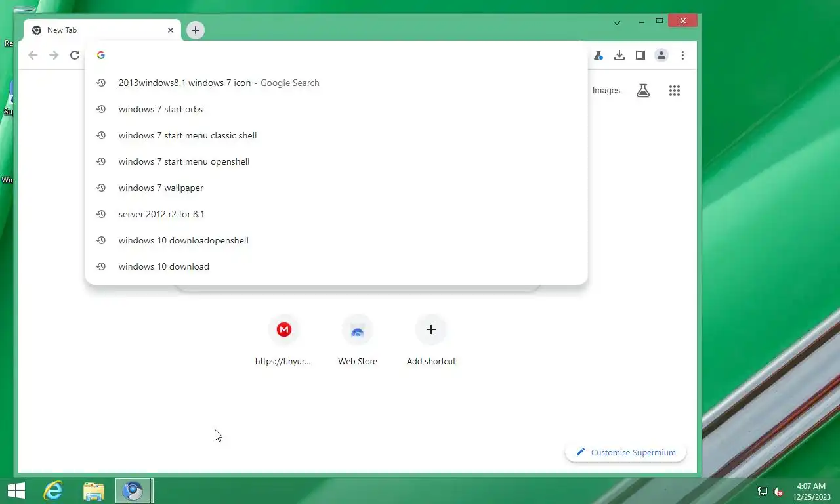Select suggestion 'windows 7 wallpaper'
The image size is (840, 504).
tap(336, 188)
